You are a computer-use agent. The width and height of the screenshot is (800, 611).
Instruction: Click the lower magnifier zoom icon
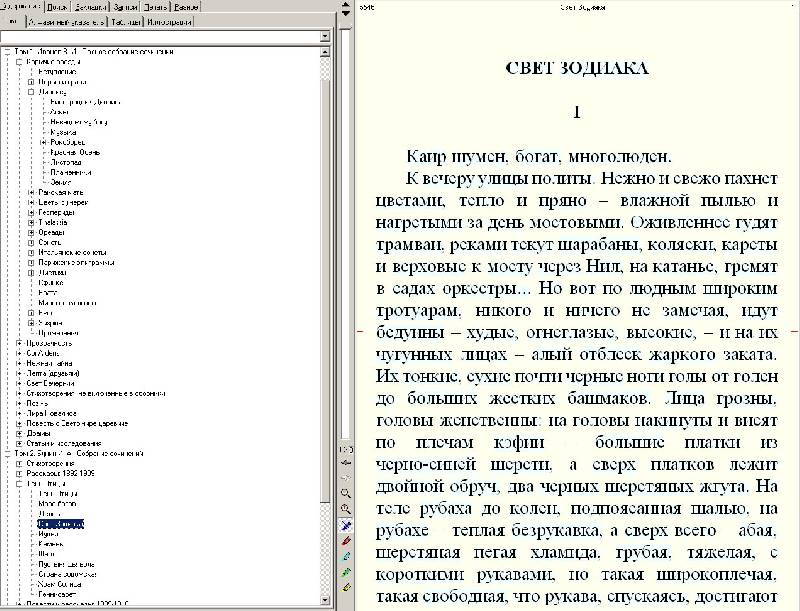tap(346, 509)
